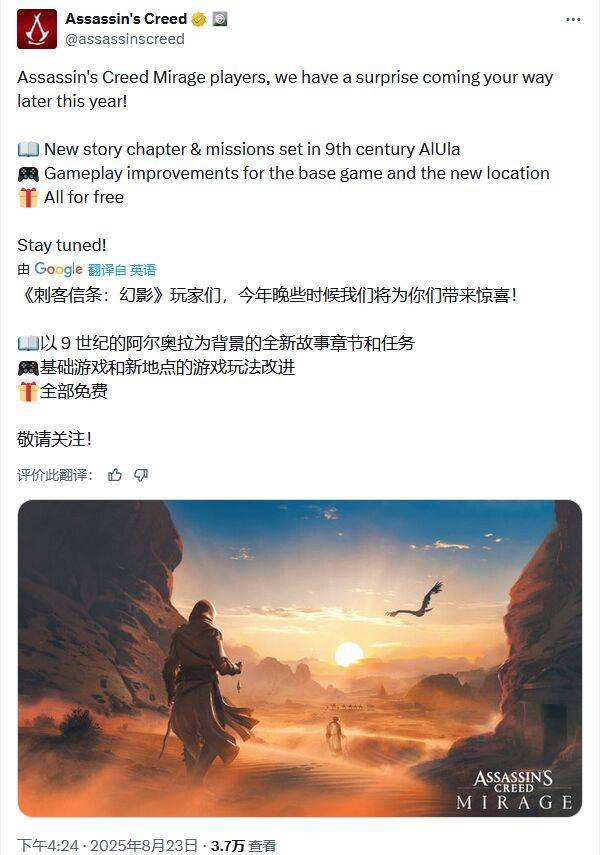
Task: Click the affiliate badge beside verified checkmark
Action: click(x=219, y=19)
